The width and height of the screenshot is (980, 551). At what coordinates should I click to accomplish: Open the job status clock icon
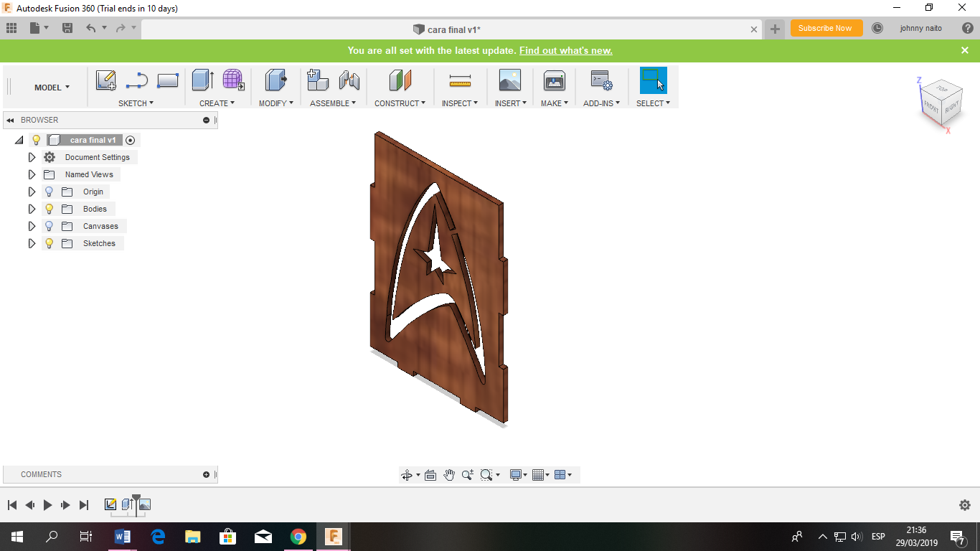pos(877,28)
